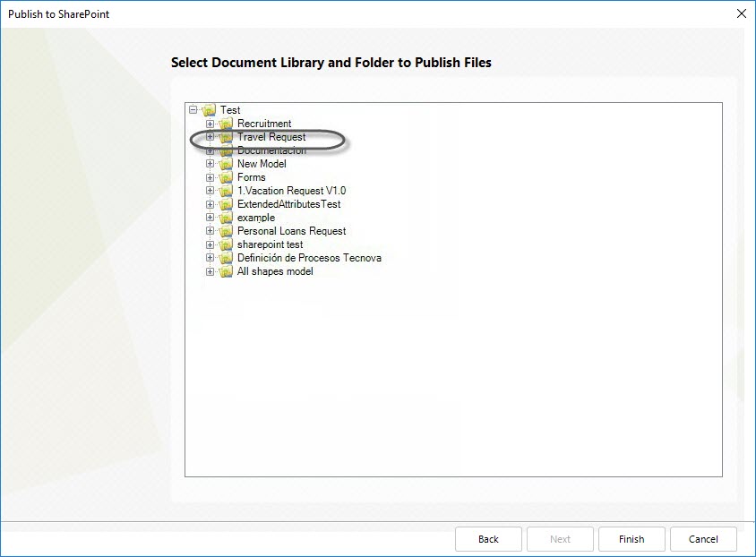Click the All shapes model folder icon
The width and height of the screenshot is (756, 557).
click(x=226, y=272)
